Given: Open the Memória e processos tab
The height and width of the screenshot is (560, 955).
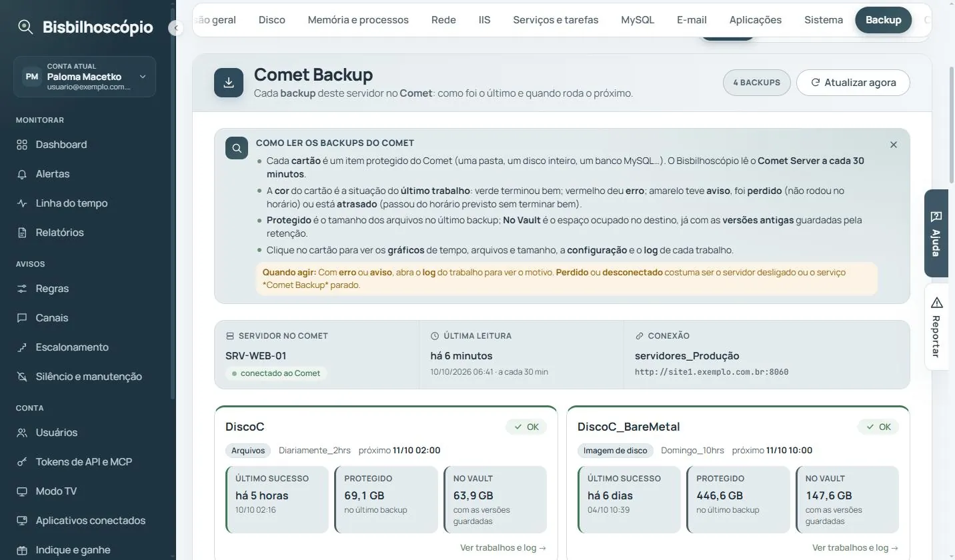Looking at the screenshot, I should [358, 20].
